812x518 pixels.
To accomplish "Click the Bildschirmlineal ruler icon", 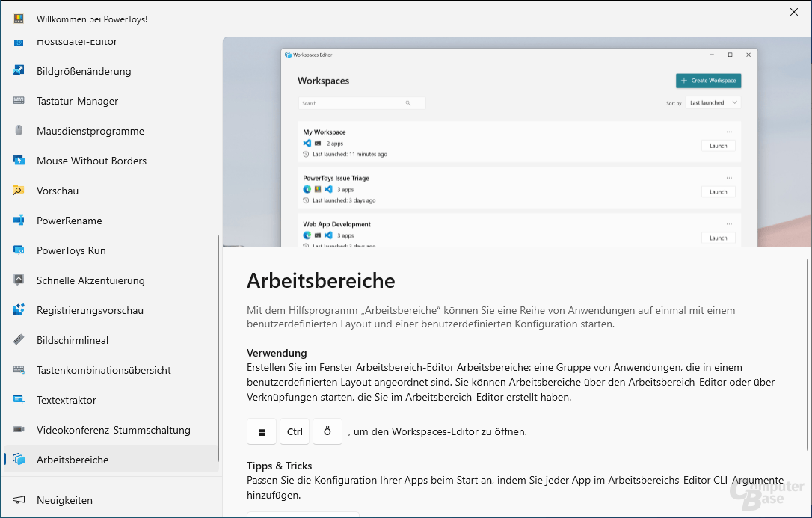I will 21,340.
